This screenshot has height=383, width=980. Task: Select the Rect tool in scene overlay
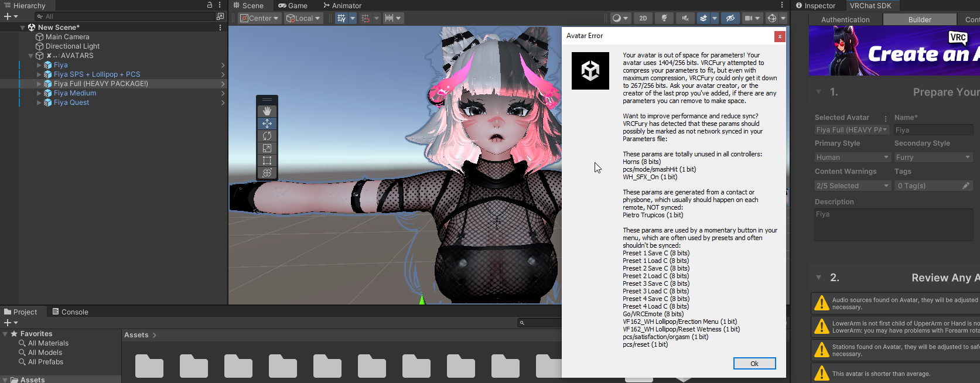tap(267, 160)
